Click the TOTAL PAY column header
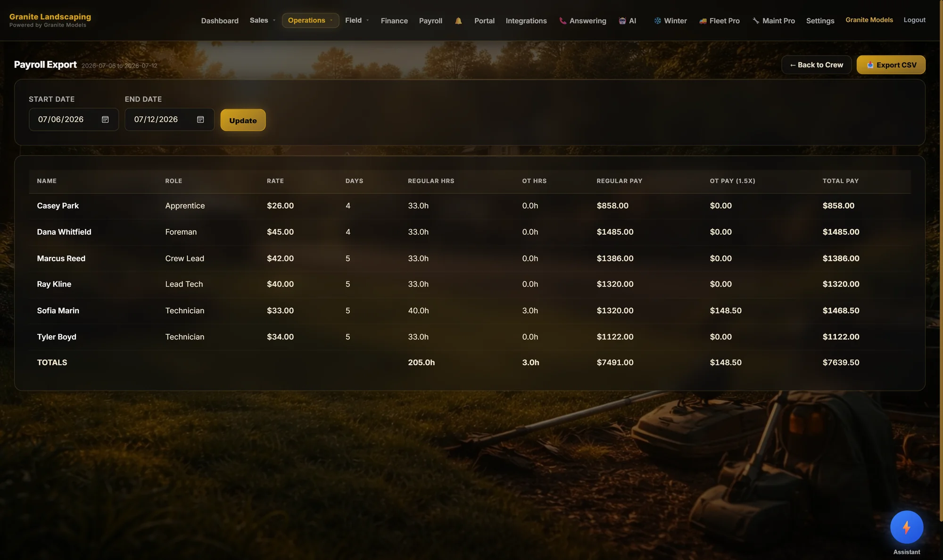 point(840,181)
